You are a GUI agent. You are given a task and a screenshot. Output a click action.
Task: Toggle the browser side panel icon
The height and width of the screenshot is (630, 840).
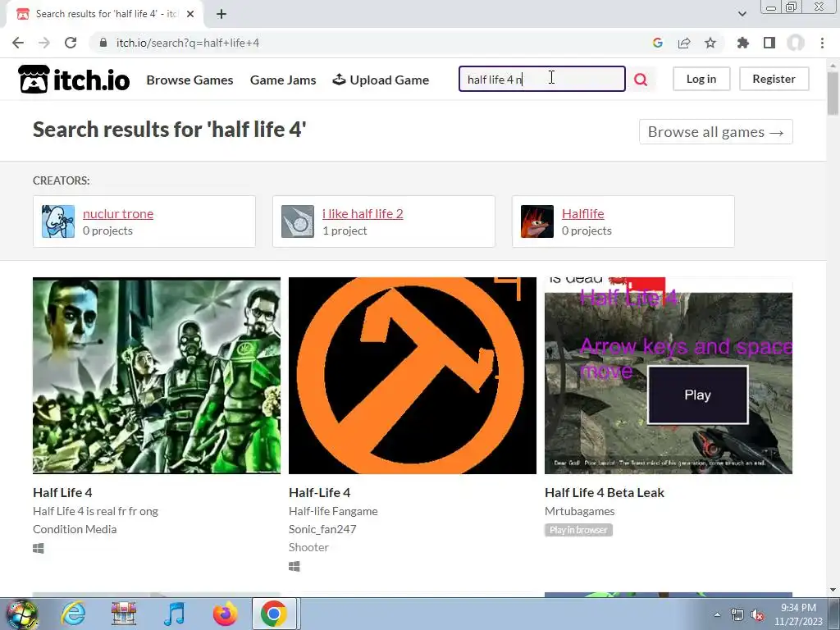coord(769,43)
